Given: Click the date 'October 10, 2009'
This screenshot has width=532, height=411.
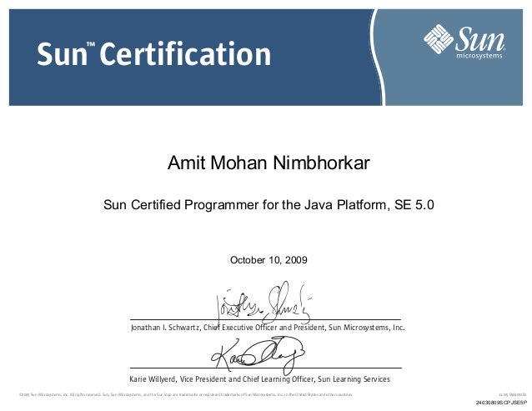Looking at the screenshot, I should [269, 260].
